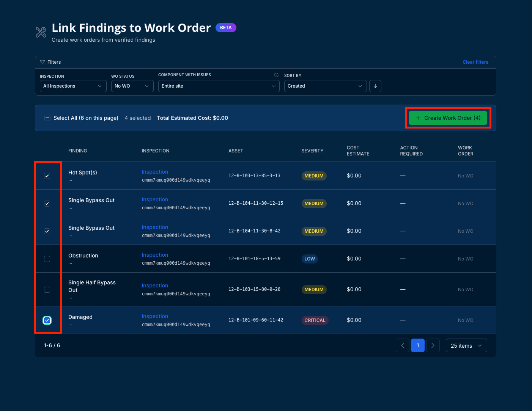The image size is (532, 411).
Task: Click the CRITICAL severity badge
Action: [x=315, y=320]
